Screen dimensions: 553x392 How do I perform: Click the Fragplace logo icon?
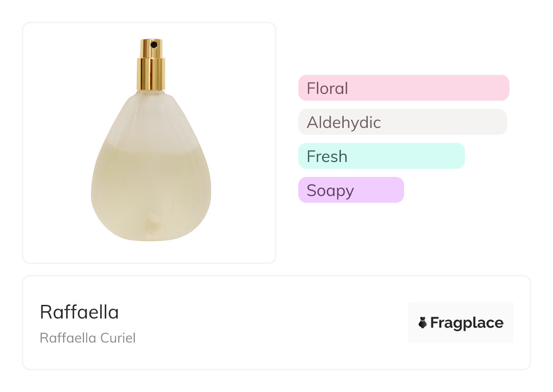click(x=423, y=323)
